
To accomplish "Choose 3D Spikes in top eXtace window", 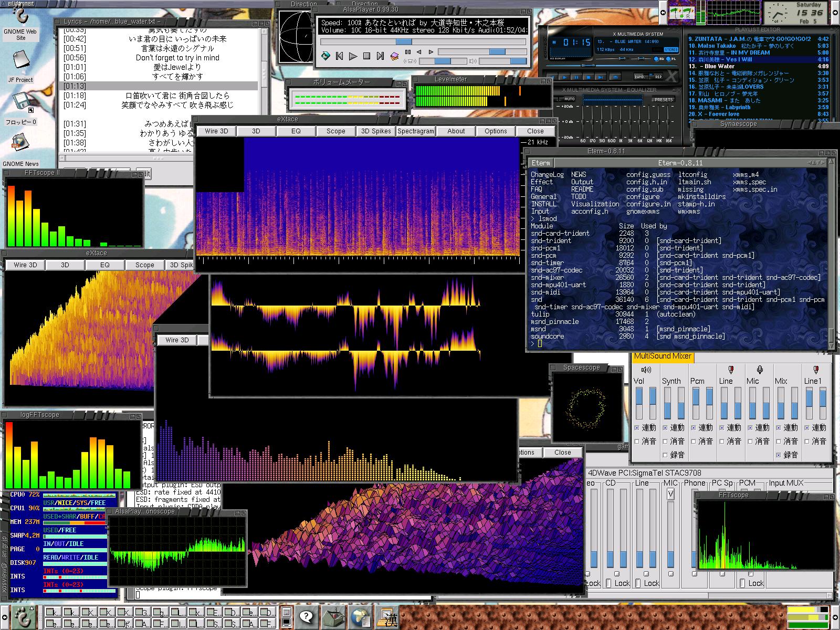I will [376, 131].
